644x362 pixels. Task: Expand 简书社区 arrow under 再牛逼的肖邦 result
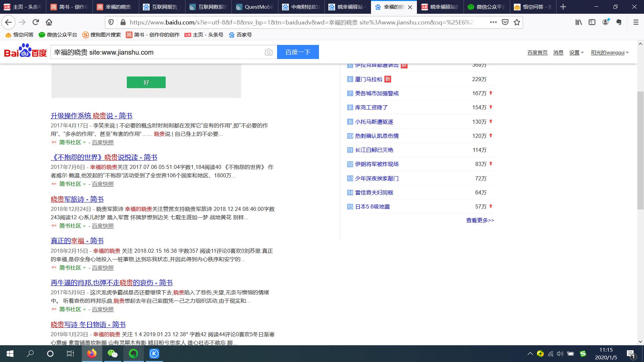84,310
